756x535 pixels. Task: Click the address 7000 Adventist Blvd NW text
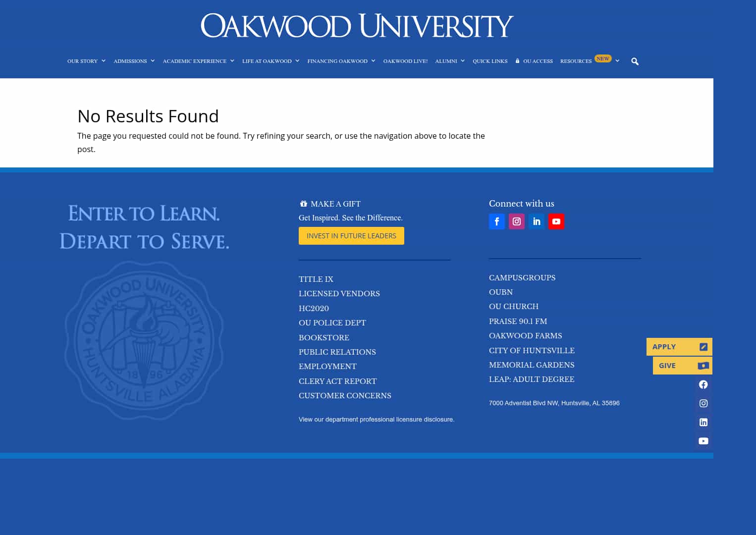[554, 403]
